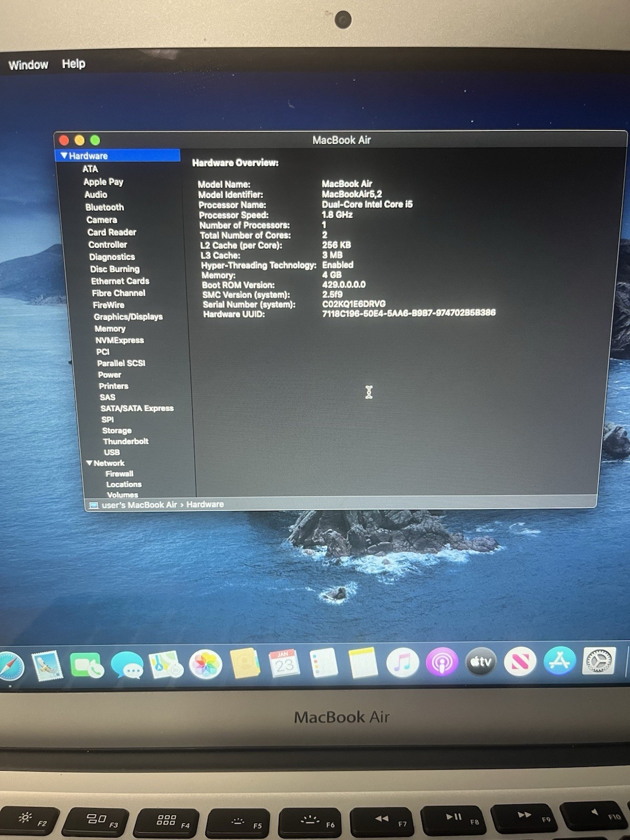Open the Apple TV app in the Dock
Screen dimensions: 630x840
[x=480, y=661]
